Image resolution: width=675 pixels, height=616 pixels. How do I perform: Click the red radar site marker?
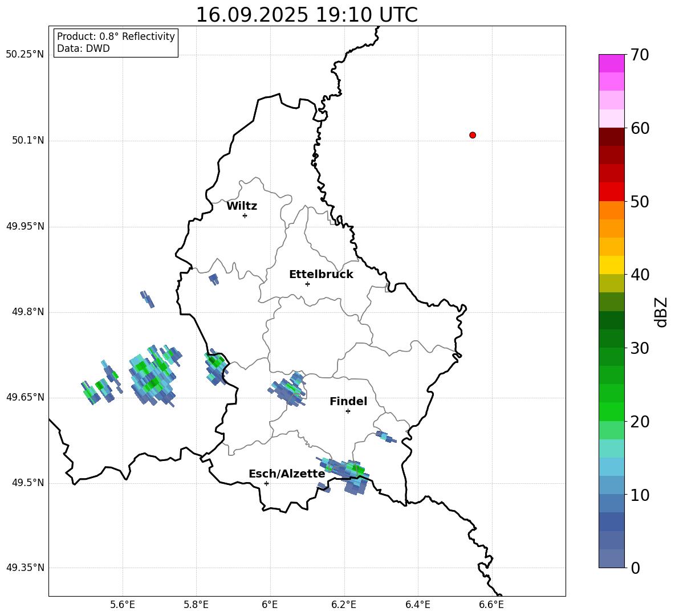[x=473, y=135]
